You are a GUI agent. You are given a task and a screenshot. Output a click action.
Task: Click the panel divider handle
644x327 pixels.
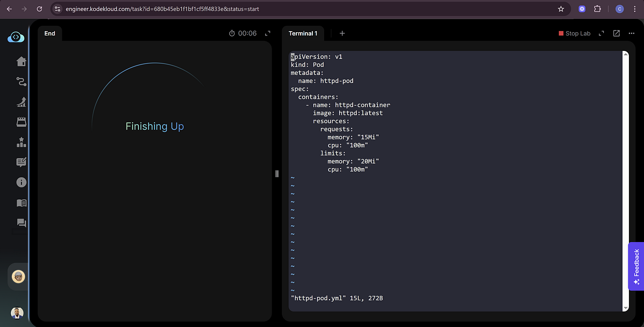click(x=277, y=173)
